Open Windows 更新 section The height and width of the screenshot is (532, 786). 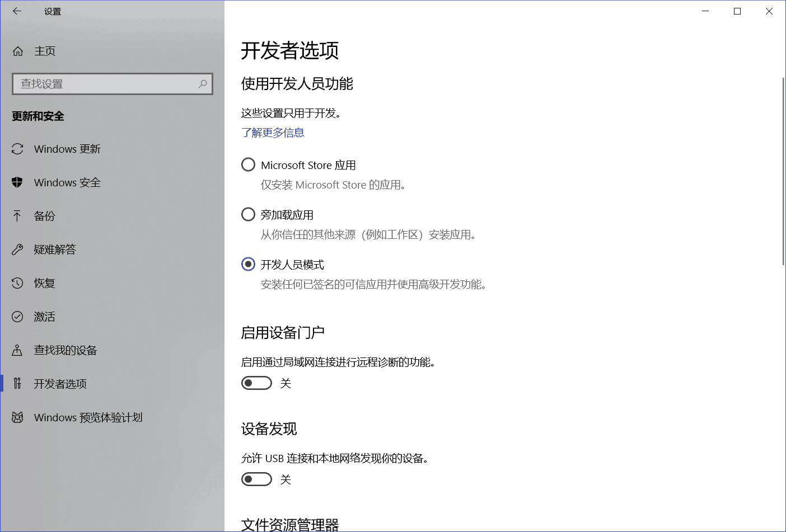click(112, 149)
